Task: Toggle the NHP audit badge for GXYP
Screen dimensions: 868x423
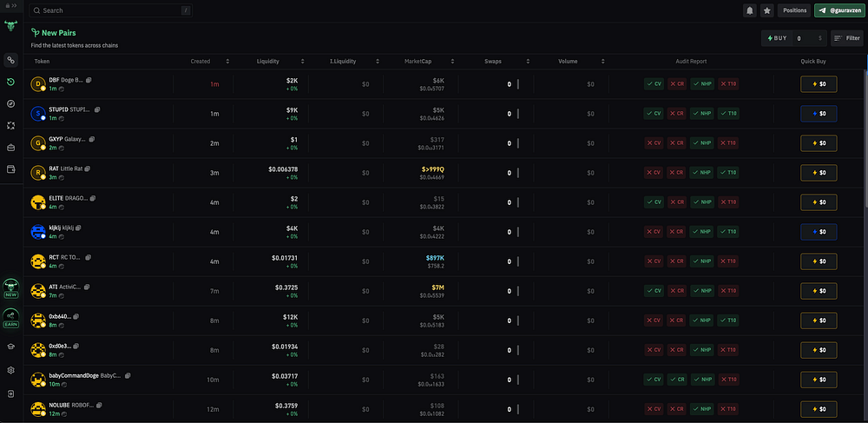Action: [703, 143]
